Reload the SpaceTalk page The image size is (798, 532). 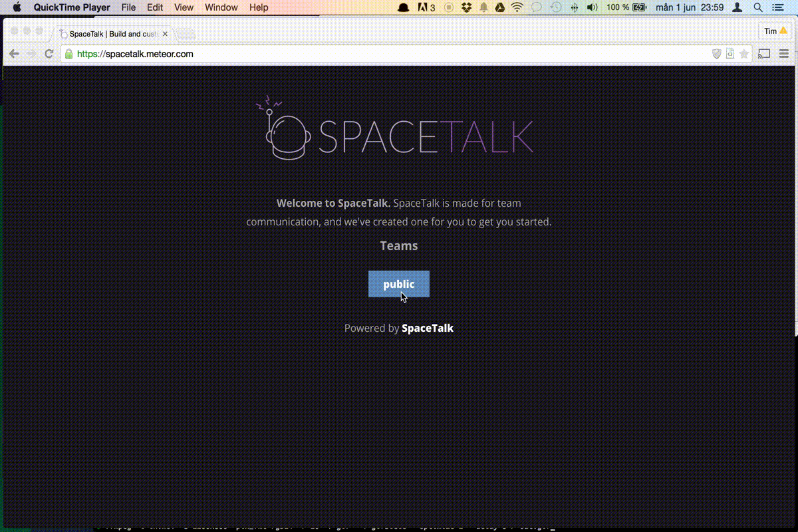pyautogui.click(x=49, y=54)
